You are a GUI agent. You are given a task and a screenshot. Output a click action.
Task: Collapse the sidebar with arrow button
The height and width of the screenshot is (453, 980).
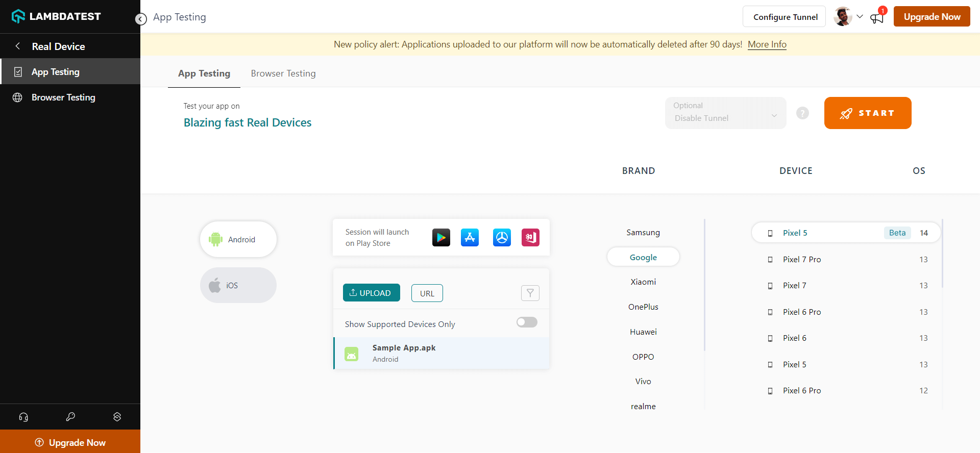(x=141, y=19)
